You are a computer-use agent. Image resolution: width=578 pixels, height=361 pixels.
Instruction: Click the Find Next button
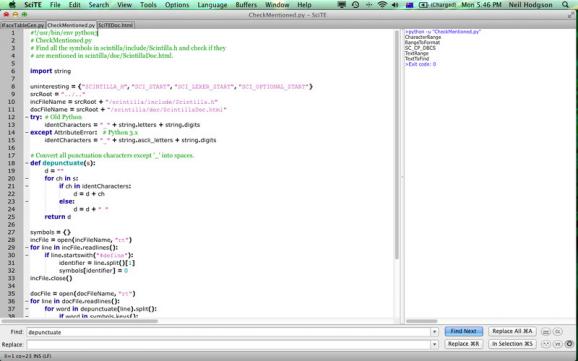point(463,331)
